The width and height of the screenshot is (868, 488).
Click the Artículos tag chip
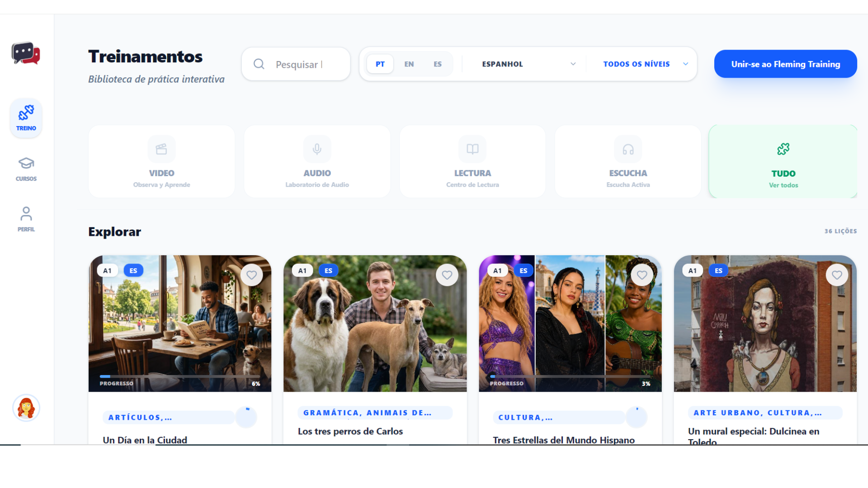(x=169, y=418)
